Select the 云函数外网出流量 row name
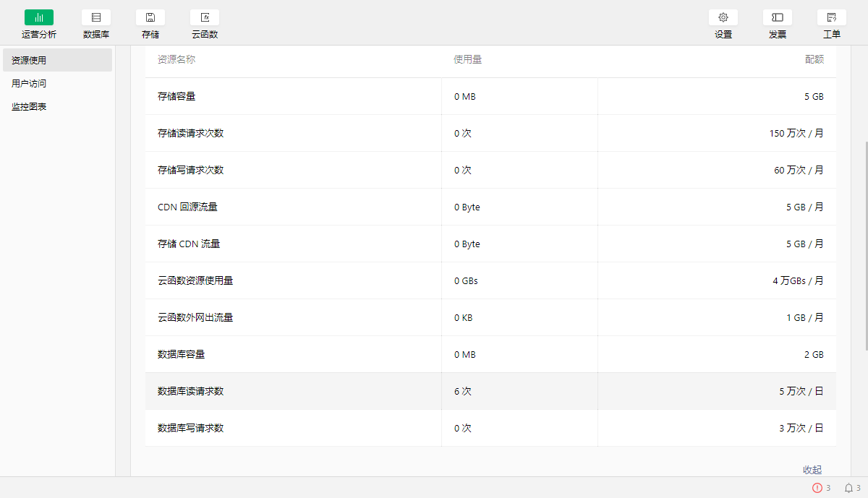 (195, 317)
